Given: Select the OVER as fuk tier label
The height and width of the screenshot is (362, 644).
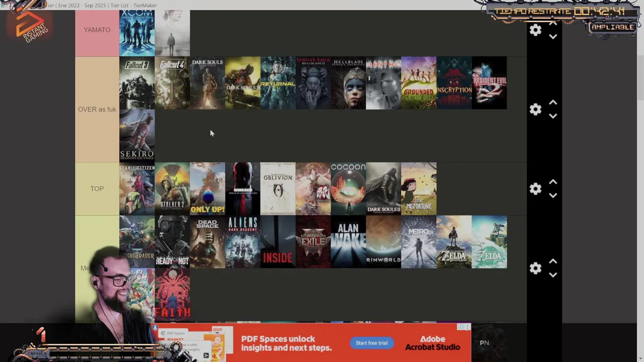Looking at the screenshot, I should pos(97,109).
